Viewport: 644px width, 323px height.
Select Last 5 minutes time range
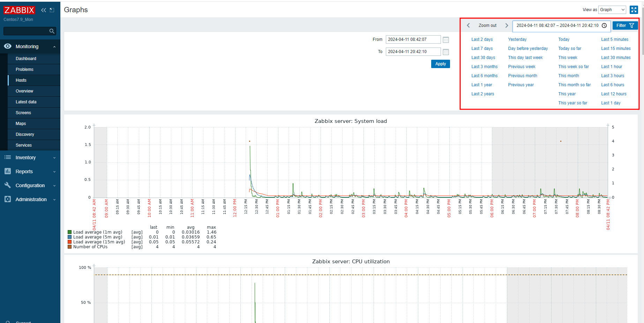[x=615, y=39]
